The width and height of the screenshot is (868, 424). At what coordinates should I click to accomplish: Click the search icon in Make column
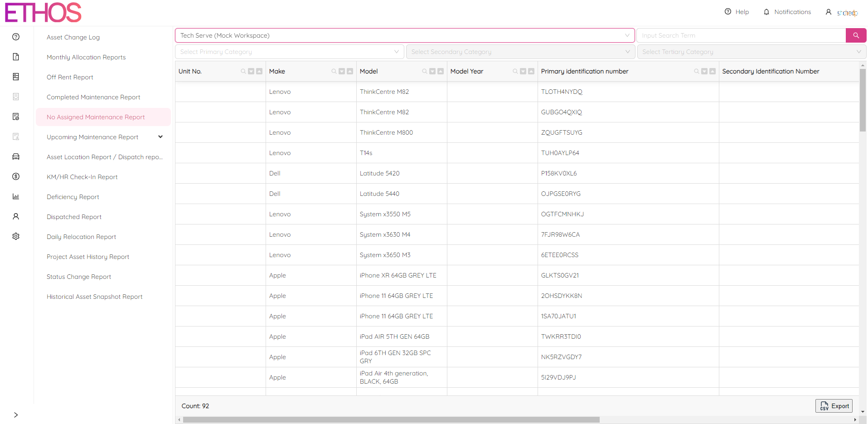pyautogui.click(x=334, y=71)
